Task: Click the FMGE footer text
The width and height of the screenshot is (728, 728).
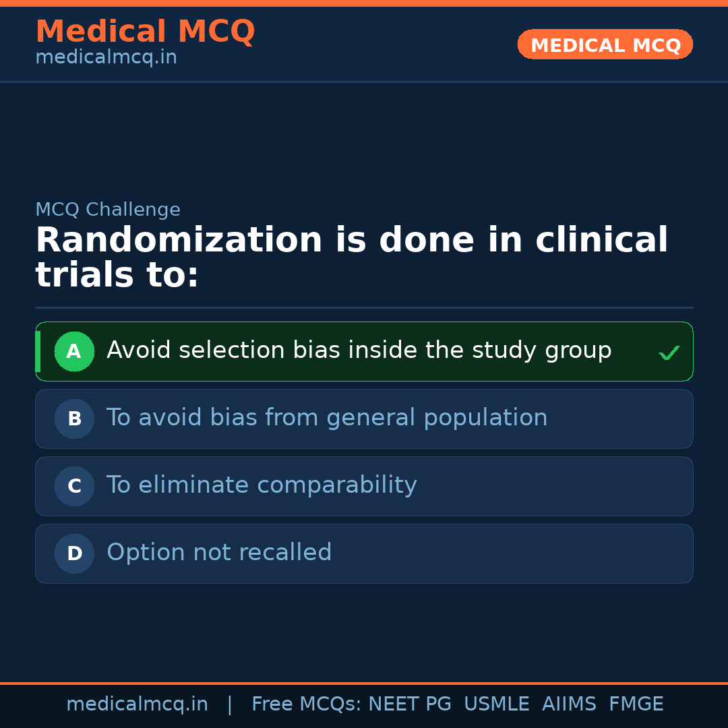Action: [636, 704]
